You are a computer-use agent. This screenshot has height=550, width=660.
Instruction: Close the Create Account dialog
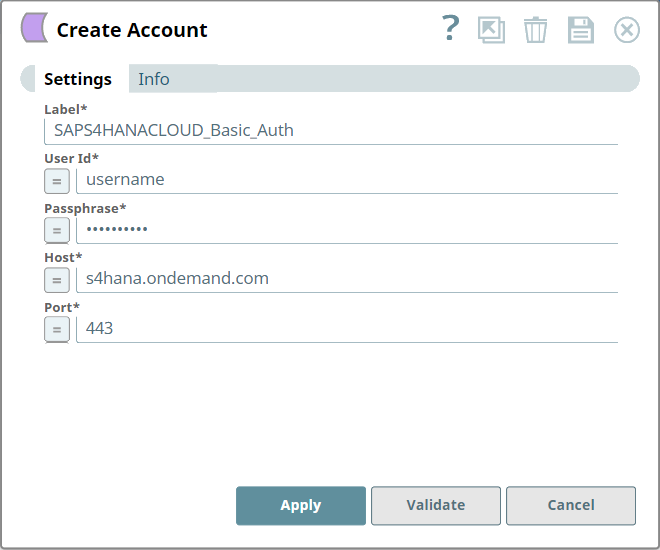point(627,30)
